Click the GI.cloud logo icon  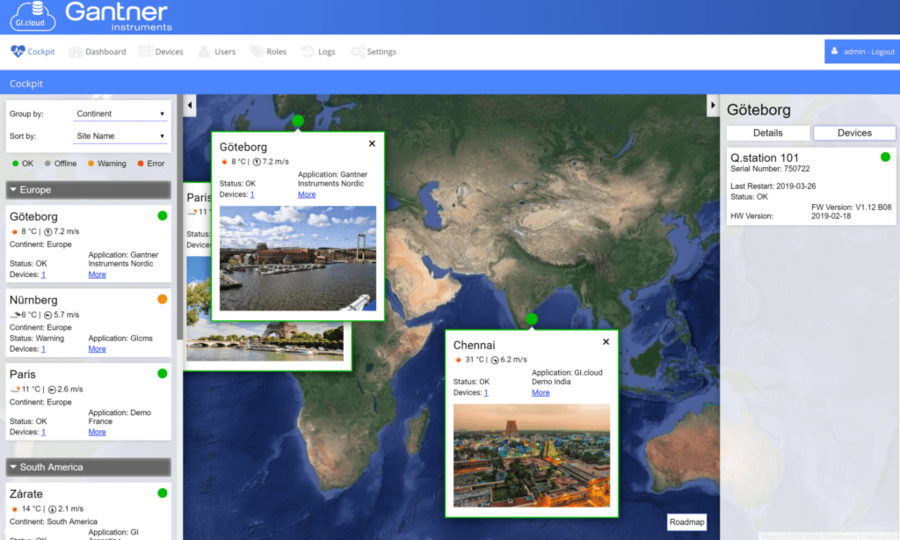32,16
